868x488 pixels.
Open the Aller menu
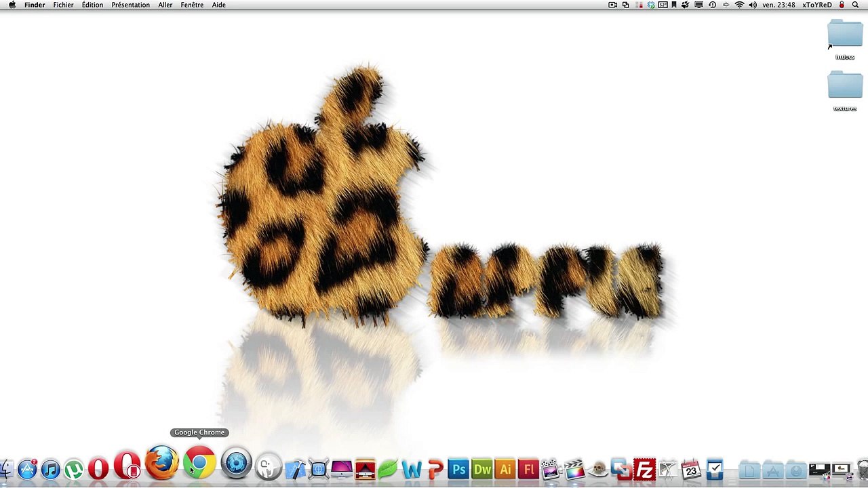(x=165, y=5)
